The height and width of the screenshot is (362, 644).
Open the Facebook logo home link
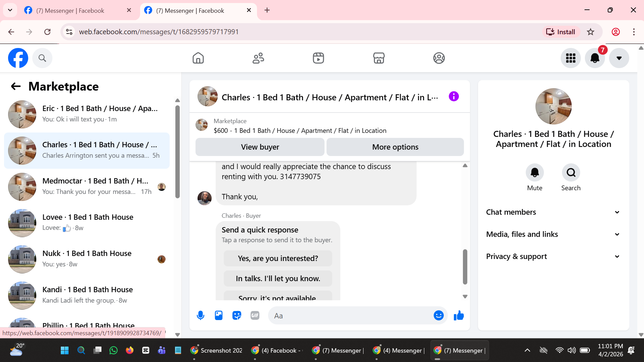[18, 58]
